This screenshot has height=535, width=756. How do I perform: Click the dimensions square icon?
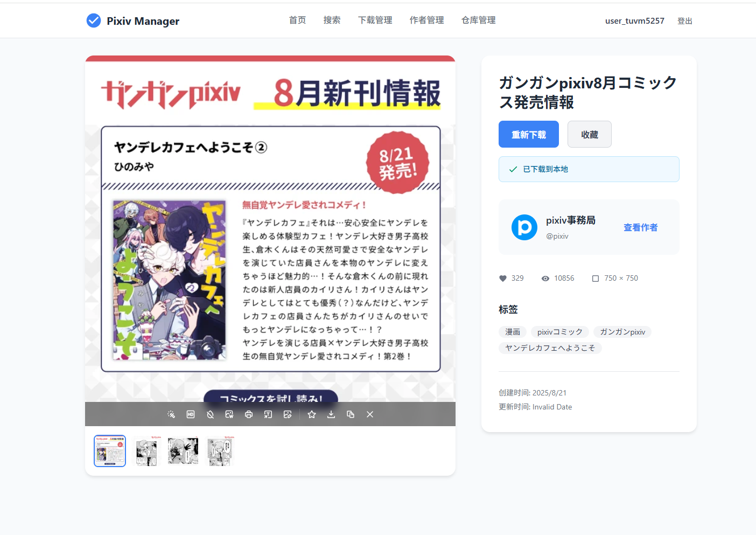coord(596,279)
